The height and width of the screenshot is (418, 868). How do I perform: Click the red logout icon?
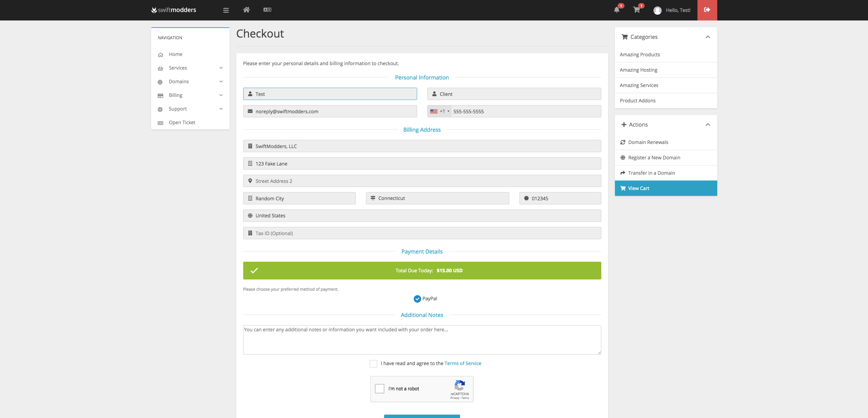coord(707,10)
